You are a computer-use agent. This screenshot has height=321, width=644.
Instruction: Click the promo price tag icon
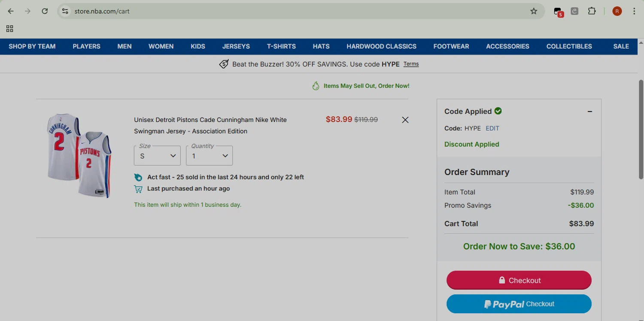(224, 64)
